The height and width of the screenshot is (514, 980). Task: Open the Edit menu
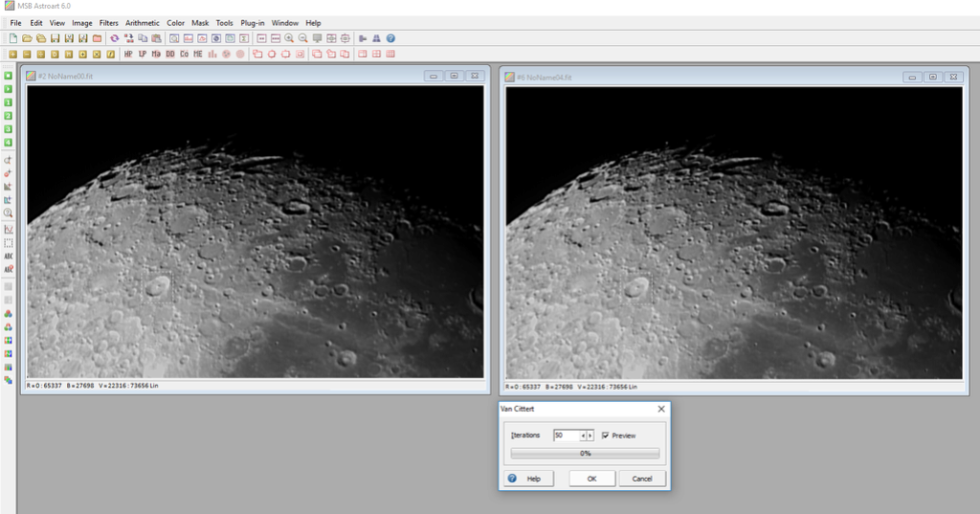click(36, 23)
